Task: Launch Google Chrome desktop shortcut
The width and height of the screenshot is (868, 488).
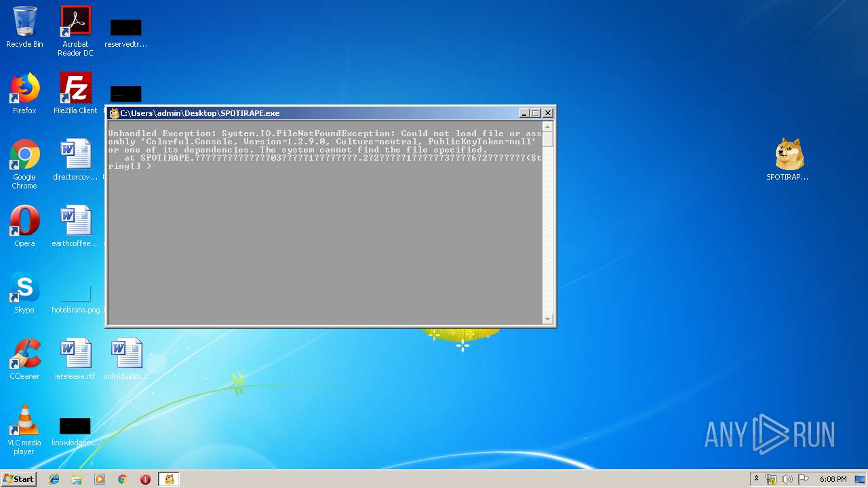Action: [24, 164]
